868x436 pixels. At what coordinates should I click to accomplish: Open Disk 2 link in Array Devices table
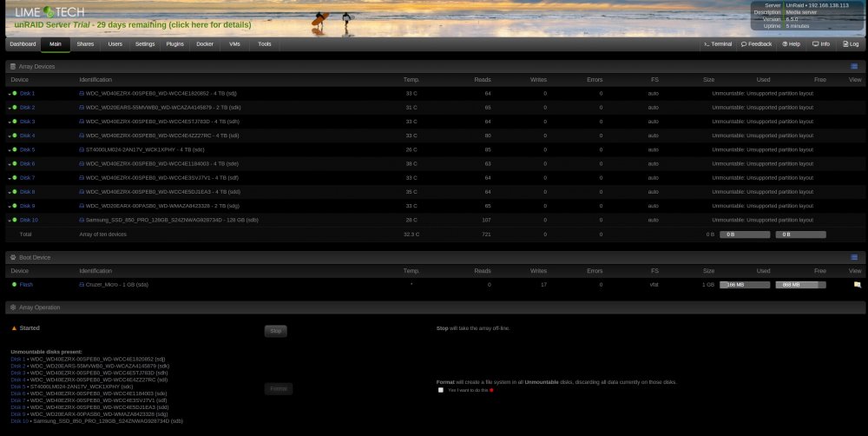pyautogui.click(x=27, y=108)
